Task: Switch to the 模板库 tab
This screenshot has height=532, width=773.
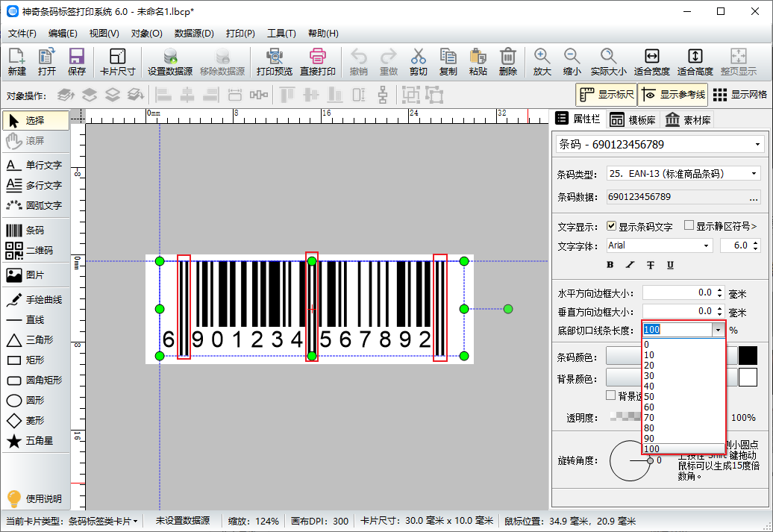Action: point(632,120)
